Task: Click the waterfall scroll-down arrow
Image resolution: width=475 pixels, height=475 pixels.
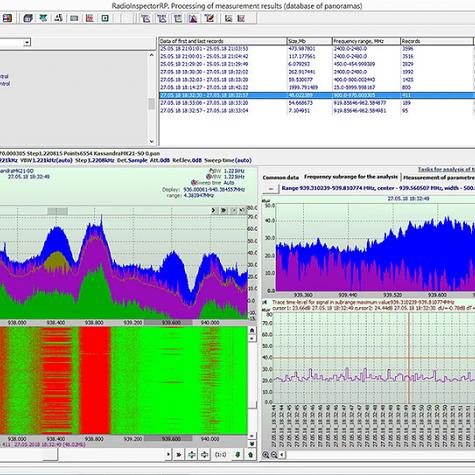Action: [x=252, y=436]
